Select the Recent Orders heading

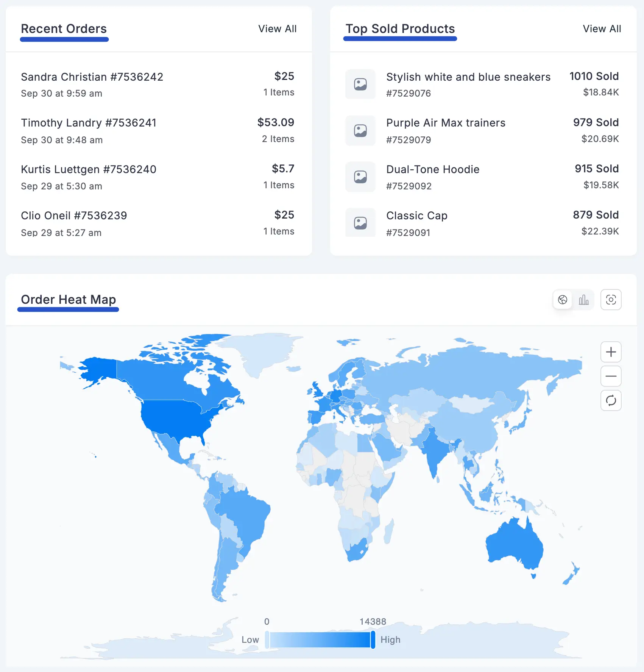point(64,29)
